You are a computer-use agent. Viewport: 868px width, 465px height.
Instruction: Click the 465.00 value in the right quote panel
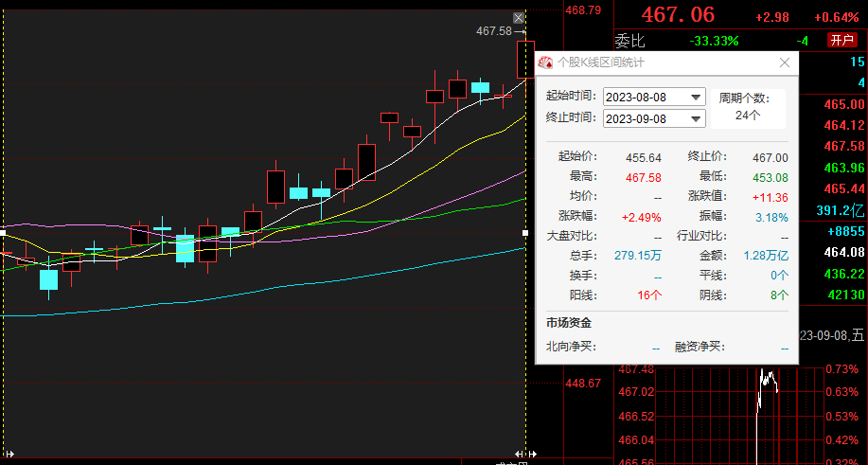point(844,104)
